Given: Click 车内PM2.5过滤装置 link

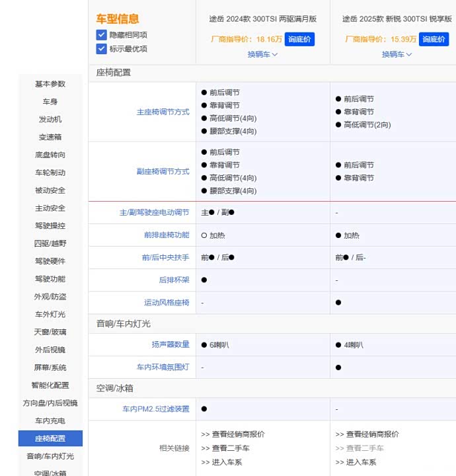Looking at the screenshot, I should point(155,409).
